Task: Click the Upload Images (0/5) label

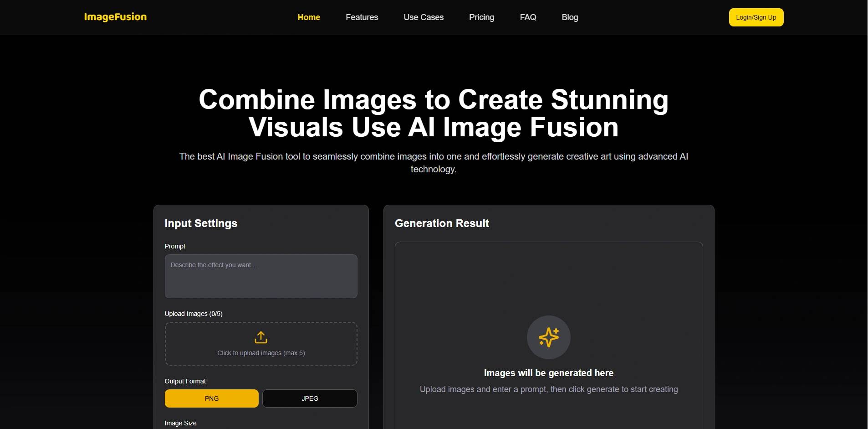Action: pos(194,314)
